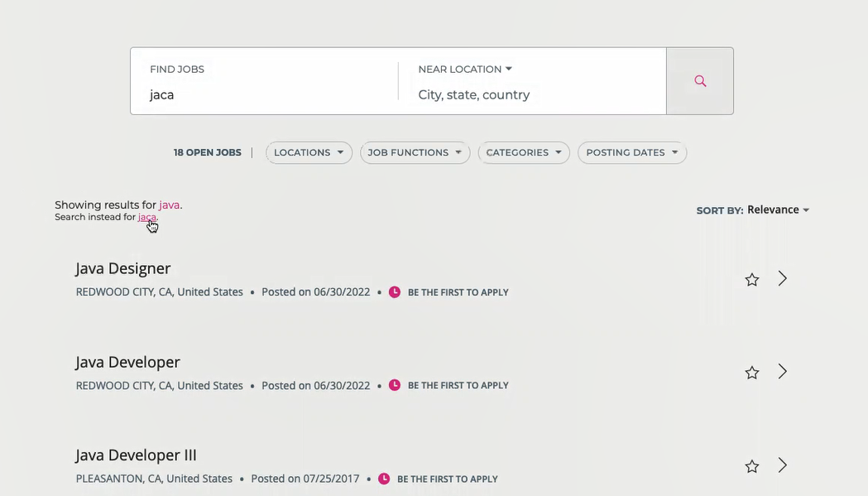Screen dimensions: 868x496
Task: Change the Sort By Relevance option
Action: 778,210
